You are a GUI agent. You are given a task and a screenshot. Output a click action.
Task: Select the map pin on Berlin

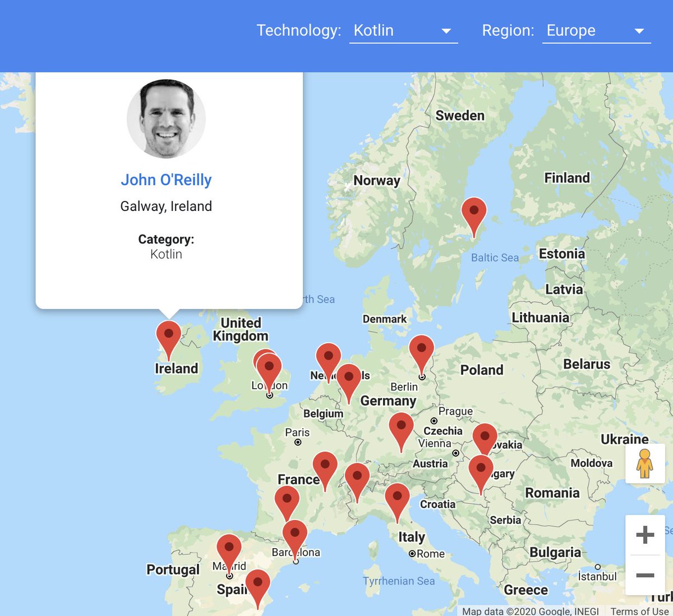(x=421, y=355)
